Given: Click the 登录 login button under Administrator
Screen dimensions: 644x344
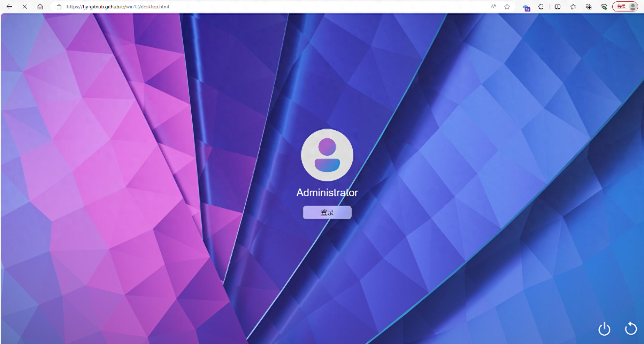Looking at the screenshot, I should (327, 212).
